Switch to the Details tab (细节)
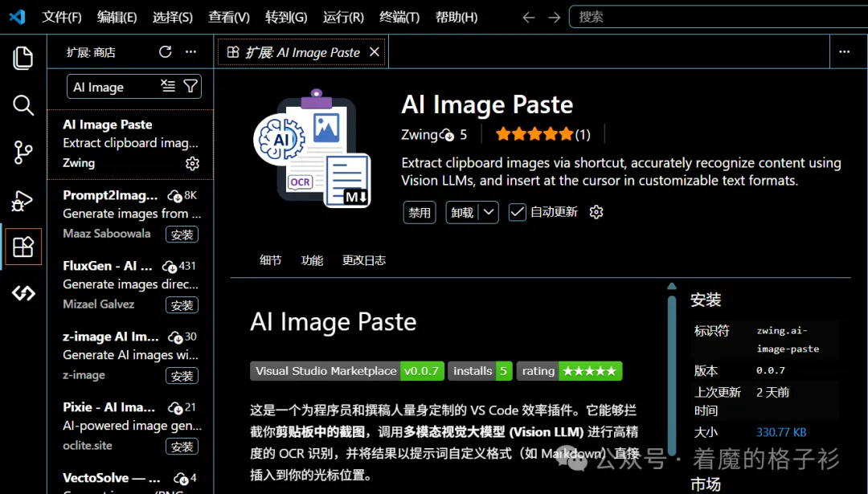The height and width of the screenshot is (494, 868). tap(271, 260)
